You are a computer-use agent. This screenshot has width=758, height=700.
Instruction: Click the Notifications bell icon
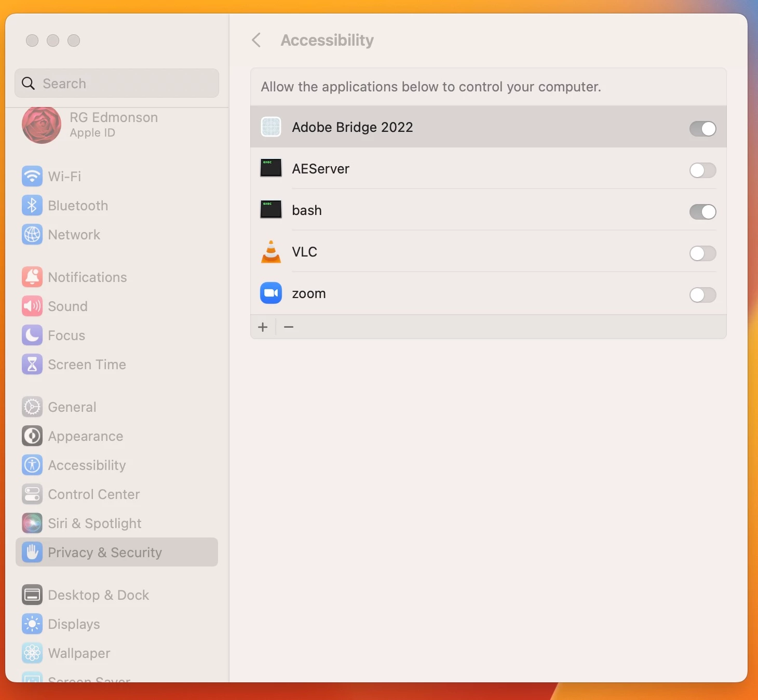(x=32, y=277)
